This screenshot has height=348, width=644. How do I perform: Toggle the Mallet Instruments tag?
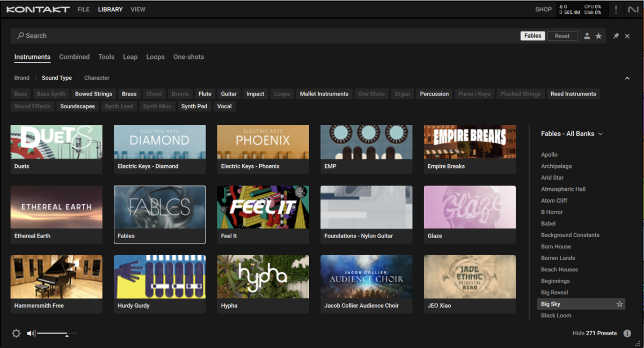[x=324, y=94]
